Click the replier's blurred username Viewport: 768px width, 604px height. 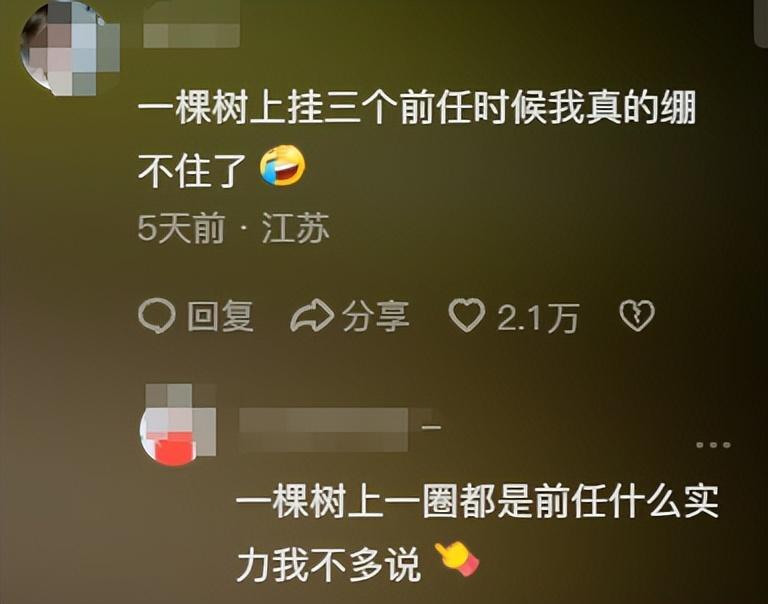(x=323, y=429)
